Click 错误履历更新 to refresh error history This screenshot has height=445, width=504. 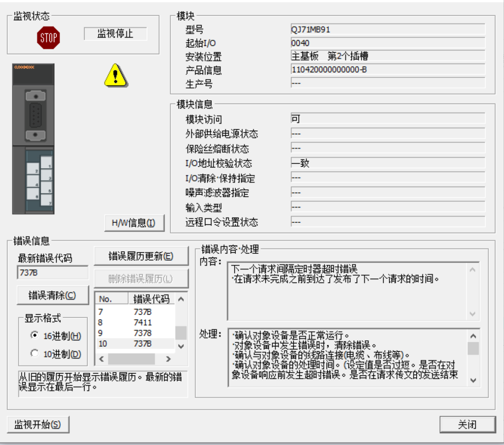[141, 256]
